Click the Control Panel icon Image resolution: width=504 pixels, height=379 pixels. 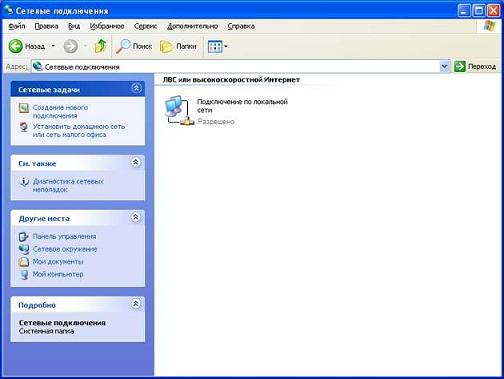click(24, 237)
